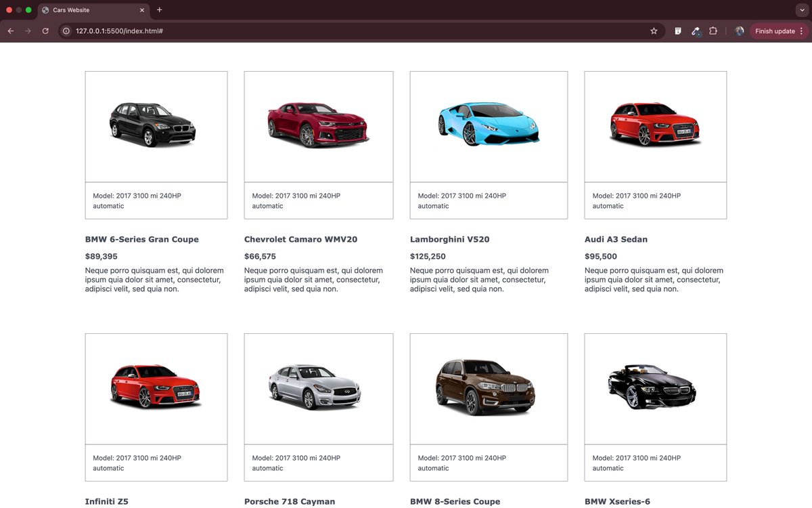This screenshot has width=812, height=508.
Task: Click model specs above BMW 8-Series Coupe title
Action: (462, 463)
